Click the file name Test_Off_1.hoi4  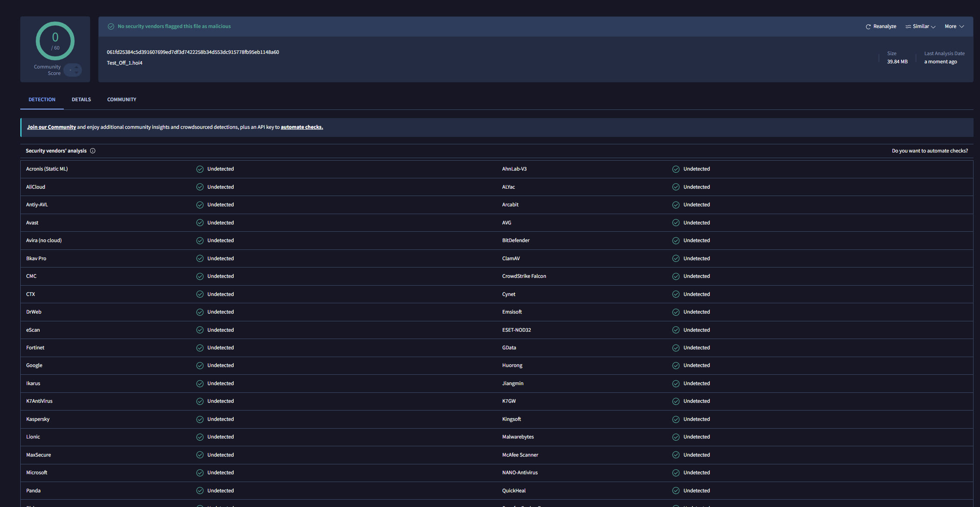125,63
